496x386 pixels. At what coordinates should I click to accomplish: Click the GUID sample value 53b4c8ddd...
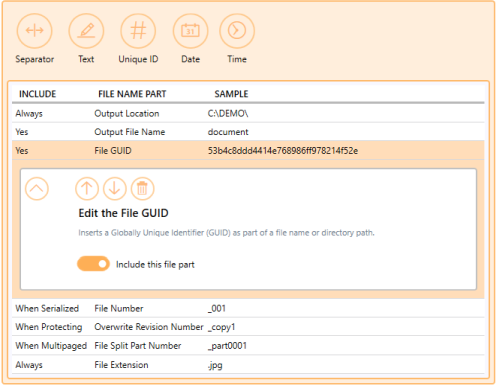[283, 151]
